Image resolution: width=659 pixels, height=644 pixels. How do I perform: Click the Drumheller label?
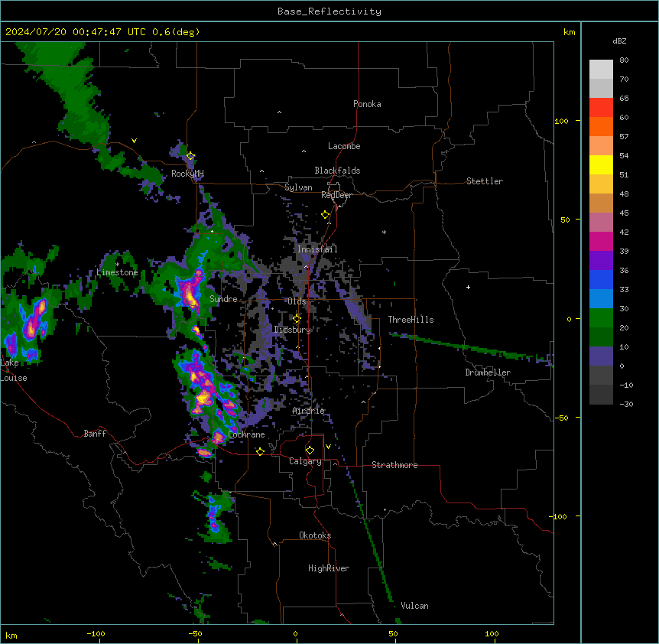pos(488,372)
